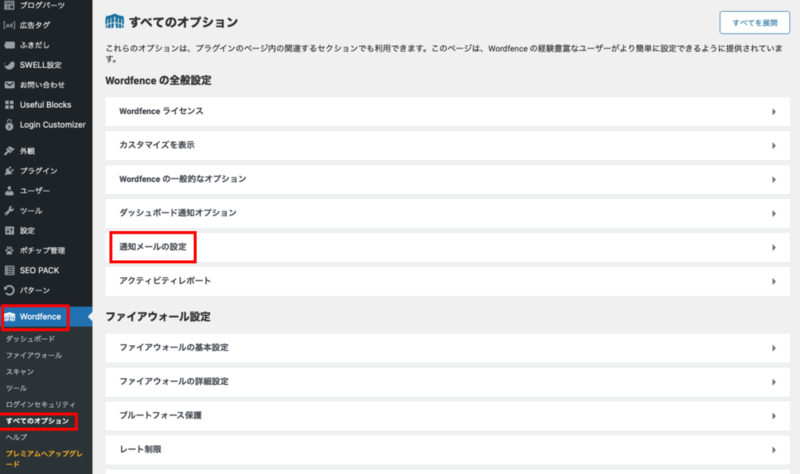Expand Wordfence の一般的なオプション arrow
Screen dimensions: 800x474
(x=773, y=180)
